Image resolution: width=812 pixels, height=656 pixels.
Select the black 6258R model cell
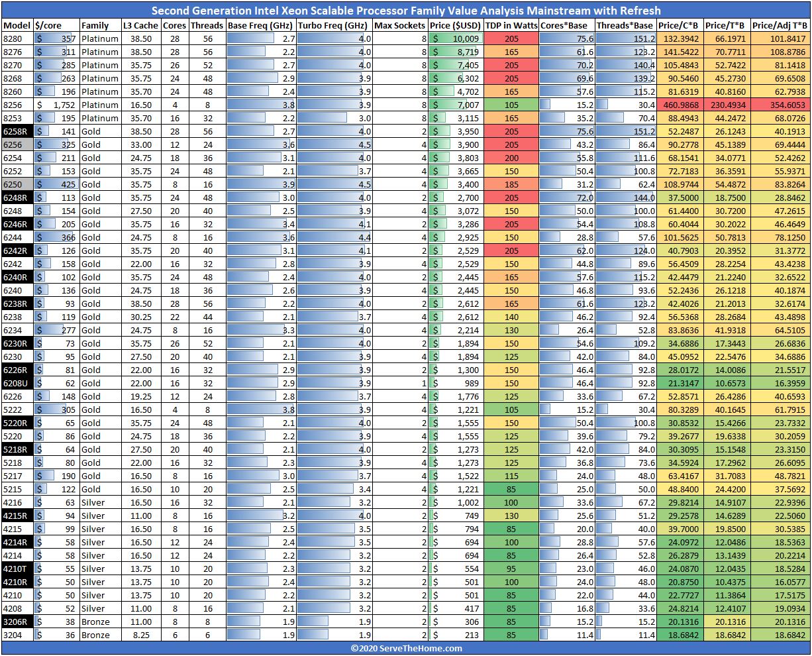tap(17, 131)
